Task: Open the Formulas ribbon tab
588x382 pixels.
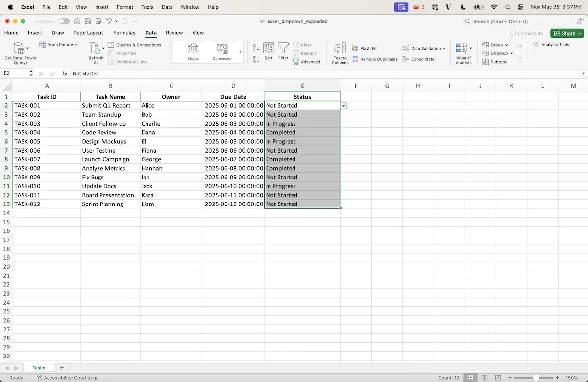Action: click(124, 33)
